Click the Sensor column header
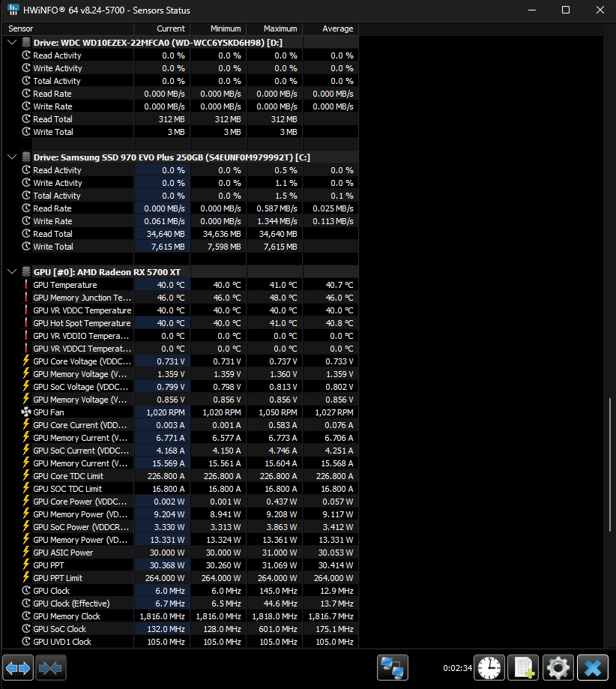Image resolution: width=616 pixels, height=689 pixels. coord(68,28)
